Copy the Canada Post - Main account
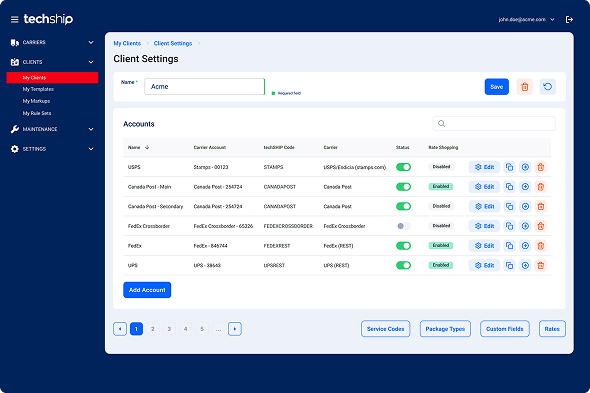Viewport: 590px width, 393px height. (x=509, y=187)
